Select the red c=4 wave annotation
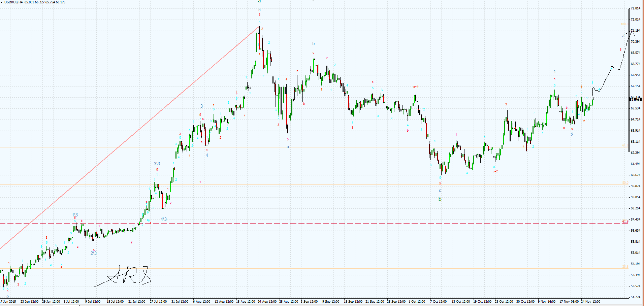Image resolution: width=644 pixels, height=306 pixels. (x=416, y=87)
